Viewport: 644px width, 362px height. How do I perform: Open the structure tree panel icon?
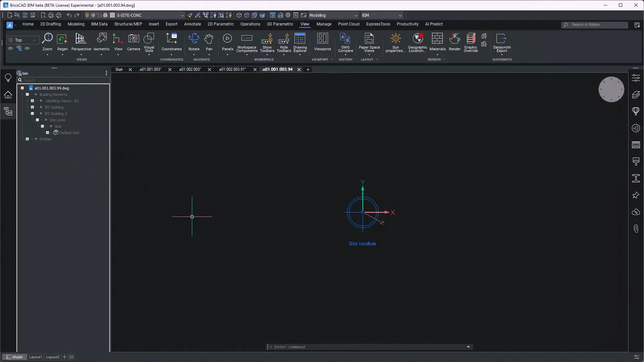[8, 112]
